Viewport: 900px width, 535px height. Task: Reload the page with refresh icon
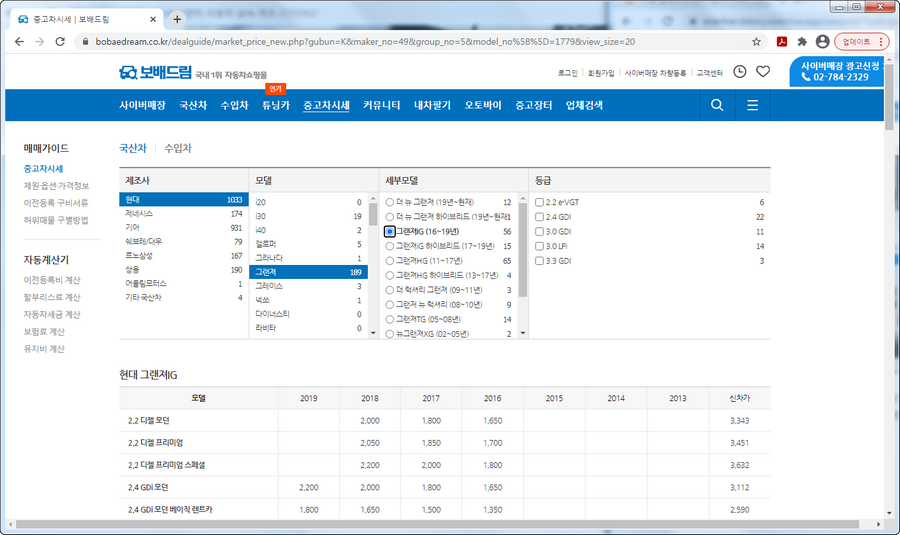(60, 41)
